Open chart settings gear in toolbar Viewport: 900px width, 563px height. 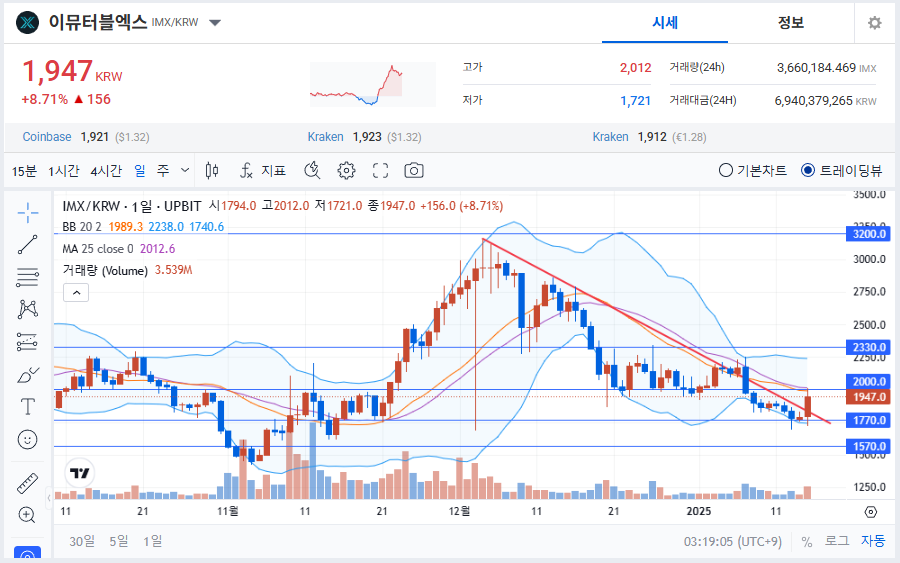(x=346, y=170)
